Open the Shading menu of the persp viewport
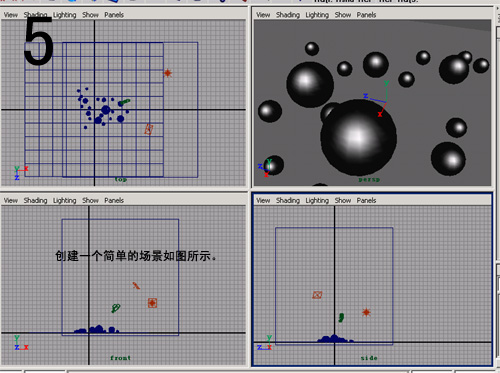 coord(288,15)
